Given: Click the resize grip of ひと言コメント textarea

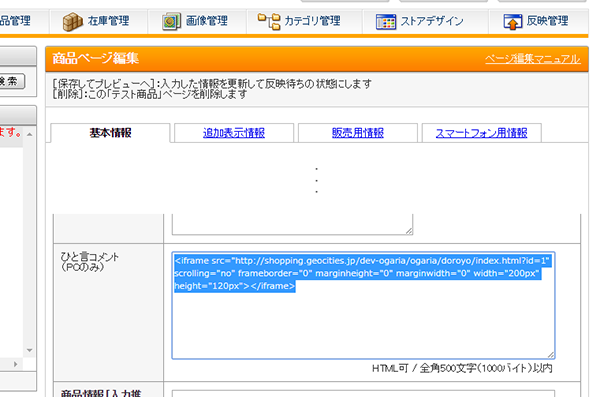Looking at the screenshot, I should tap(550, 355).
